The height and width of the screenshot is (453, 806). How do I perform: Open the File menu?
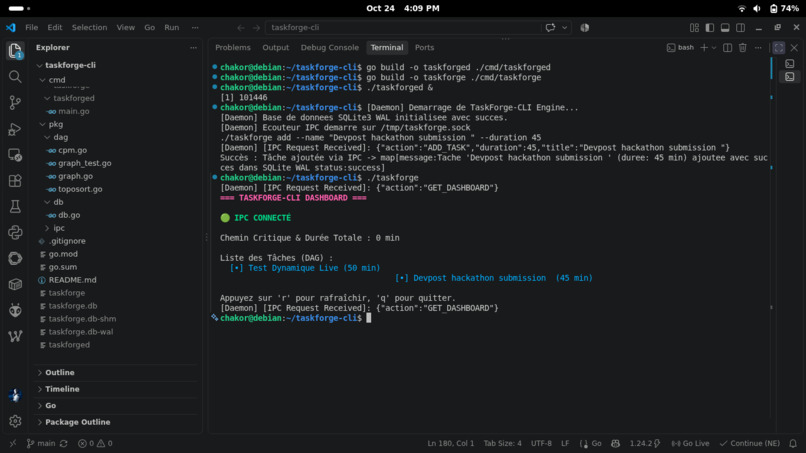coord(31,28)
